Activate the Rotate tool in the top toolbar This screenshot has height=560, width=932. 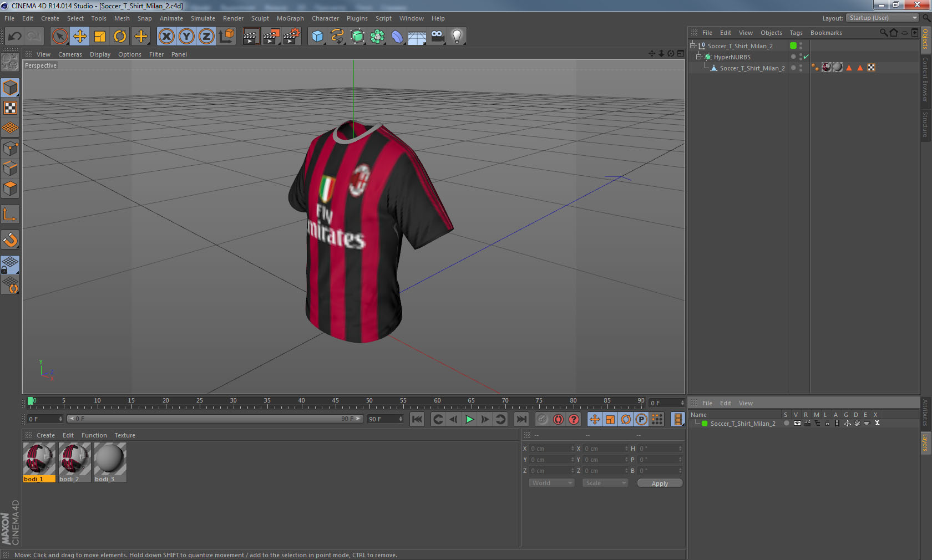point(120,37)
